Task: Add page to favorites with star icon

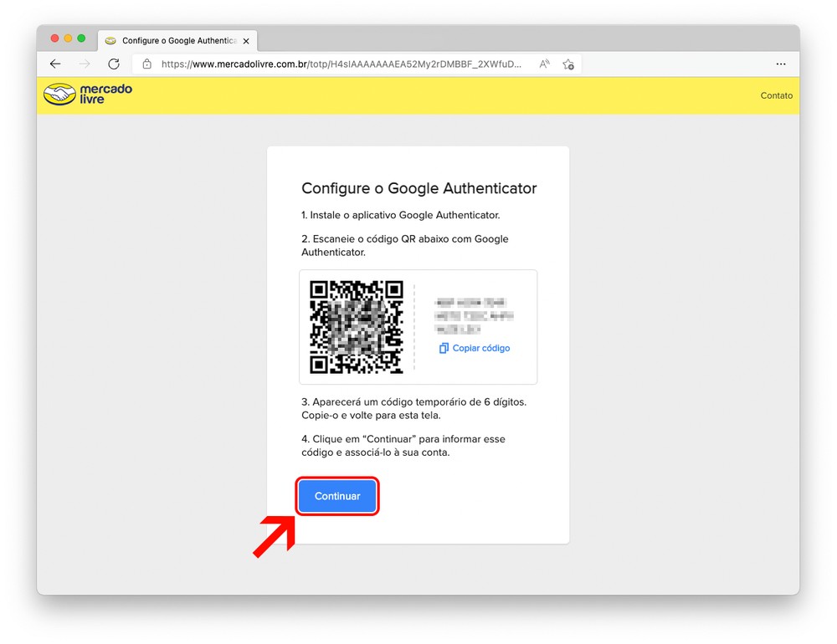Action: point(568,64)
